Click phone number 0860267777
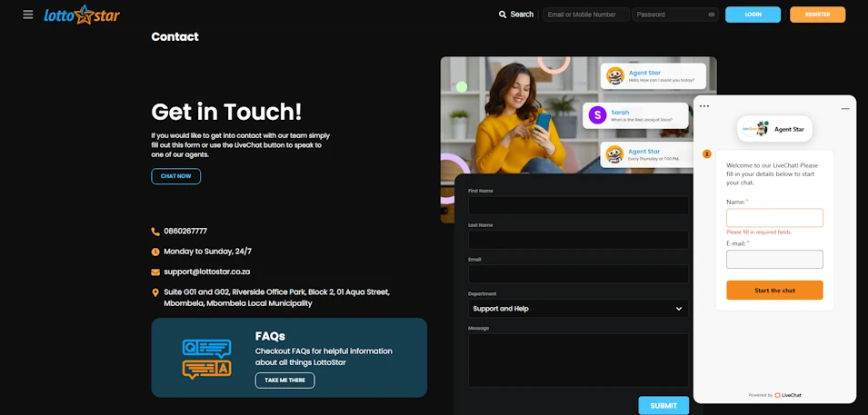 185,232
